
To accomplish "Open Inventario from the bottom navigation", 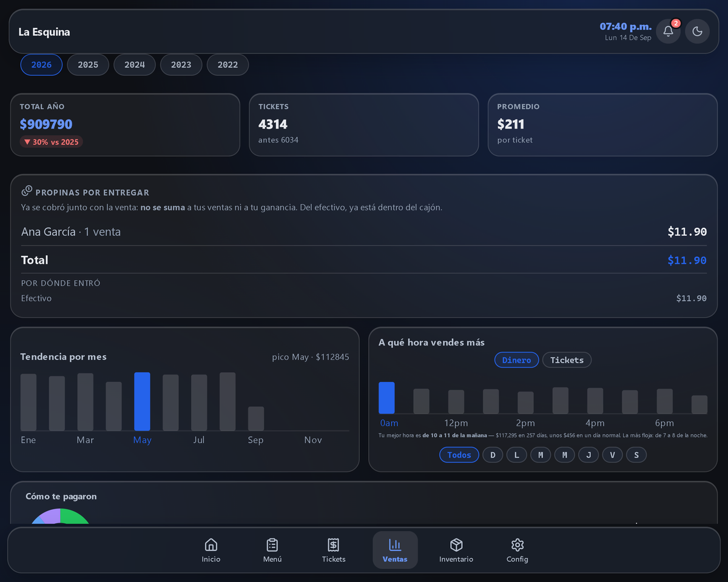I will 456,550.
